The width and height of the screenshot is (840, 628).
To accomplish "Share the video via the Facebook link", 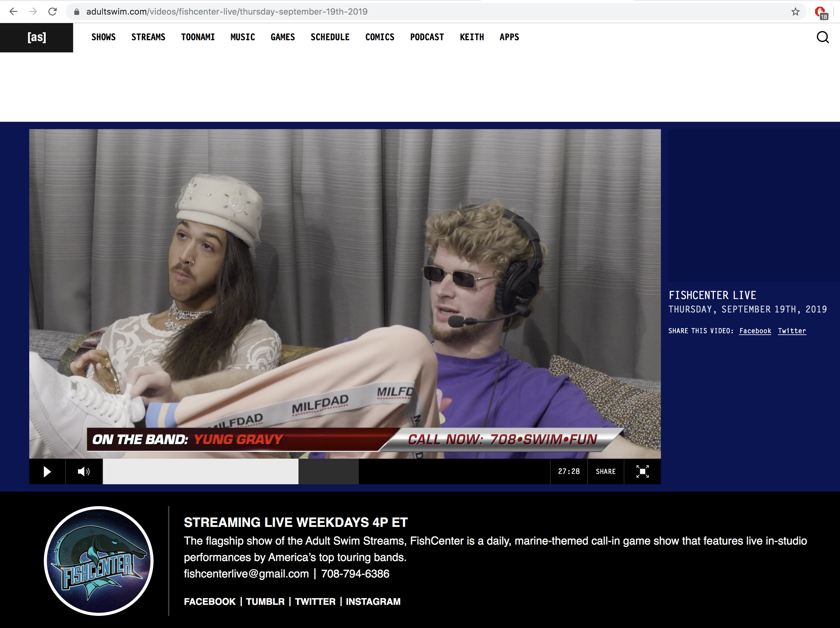I will pos(755,331).
